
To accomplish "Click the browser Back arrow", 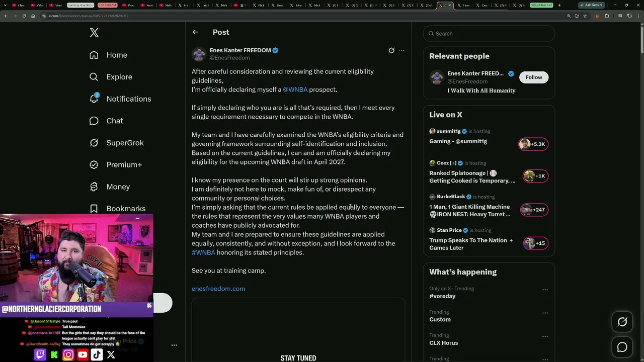I will [x=6, y=16].
